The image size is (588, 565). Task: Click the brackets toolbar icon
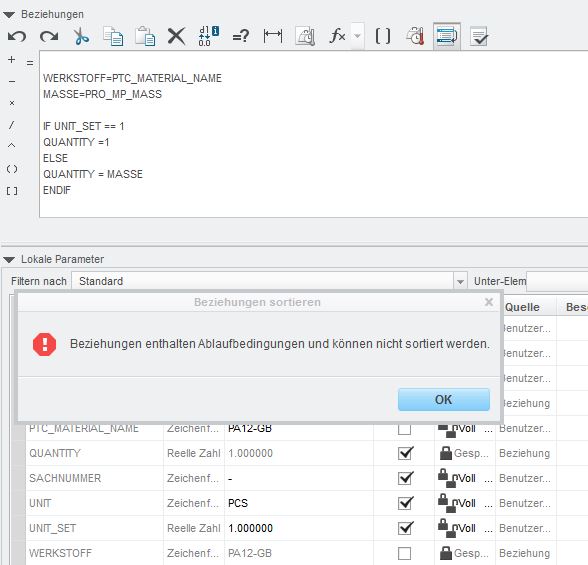[382, 36]
